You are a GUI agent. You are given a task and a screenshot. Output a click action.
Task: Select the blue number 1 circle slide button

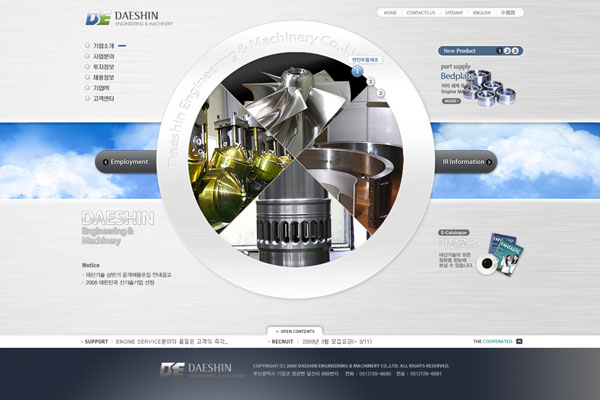[x=357, y=71]
